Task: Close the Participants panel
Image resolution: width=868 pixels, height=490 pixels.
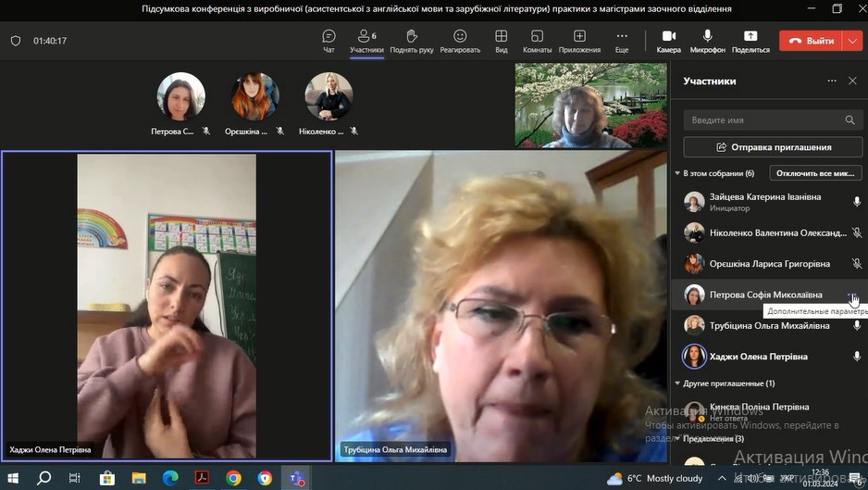Action: coord(852,81)
